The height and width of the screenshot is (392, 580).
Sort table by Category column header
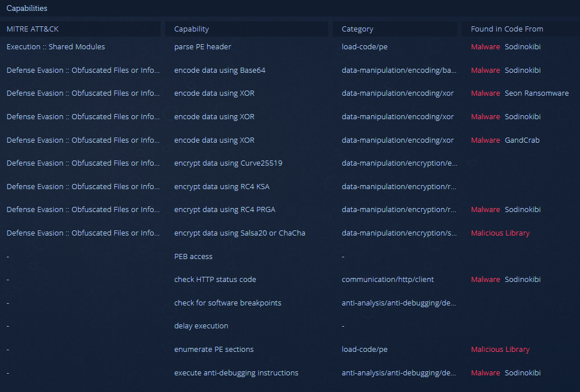tap(357, 29)
